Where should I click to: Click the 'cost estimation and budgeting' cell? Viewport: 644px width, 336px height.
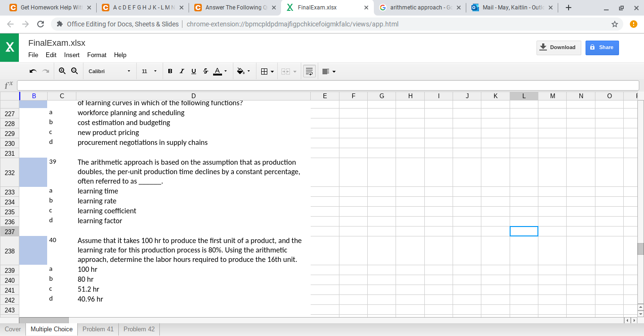click(193, 123)
